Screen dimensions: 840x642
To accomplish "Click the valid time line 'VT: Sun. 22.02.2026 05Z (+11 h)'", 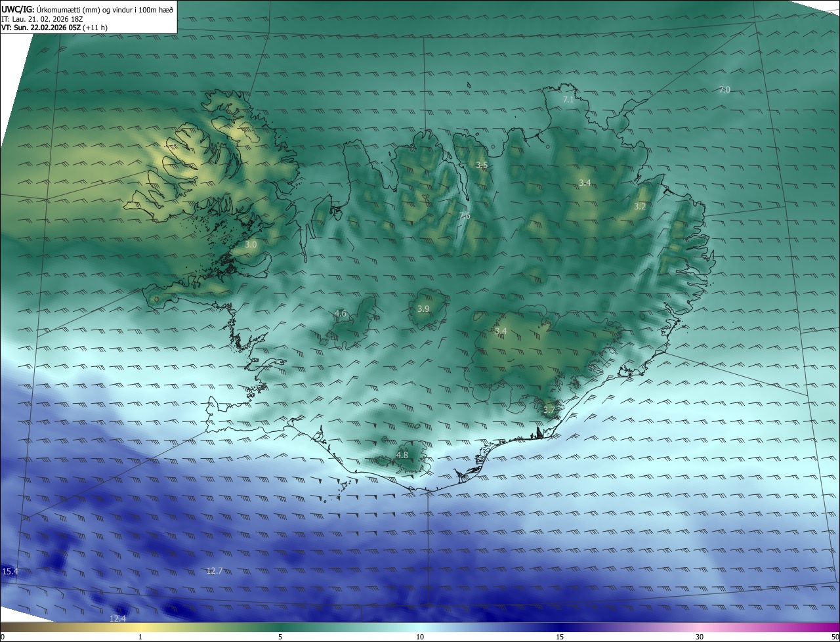I will pyautogui.click(x=54, y=28).
